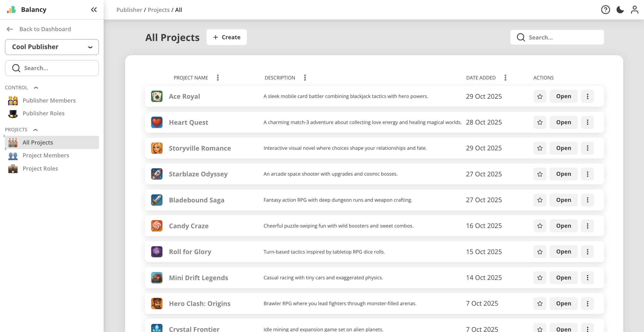Screen dimensions: 644x332
Task: Click the All Projects factory icon
Action: (x=13, y=142)
